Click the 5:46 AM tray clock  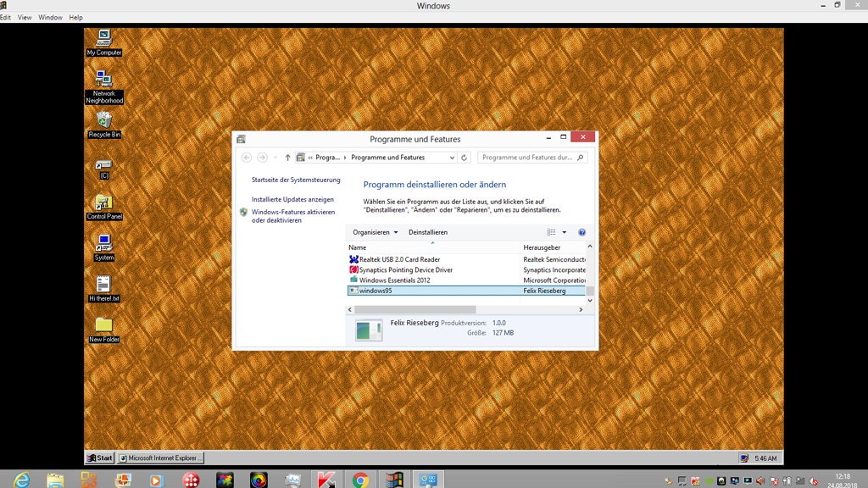pyautogui.click(x=765, y=458)
